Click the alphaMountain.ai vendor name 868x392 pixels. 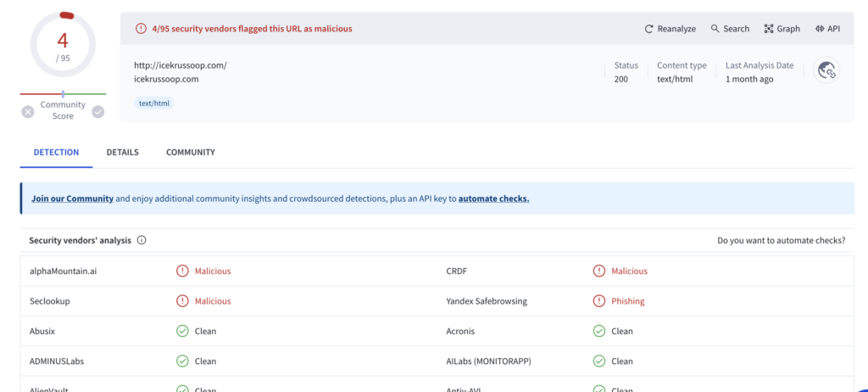(64, 272)
